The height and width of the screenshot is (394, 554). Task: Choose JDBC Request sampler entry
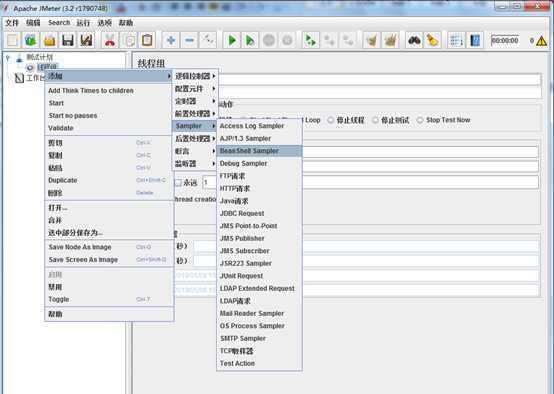click(x=259, y=213)
